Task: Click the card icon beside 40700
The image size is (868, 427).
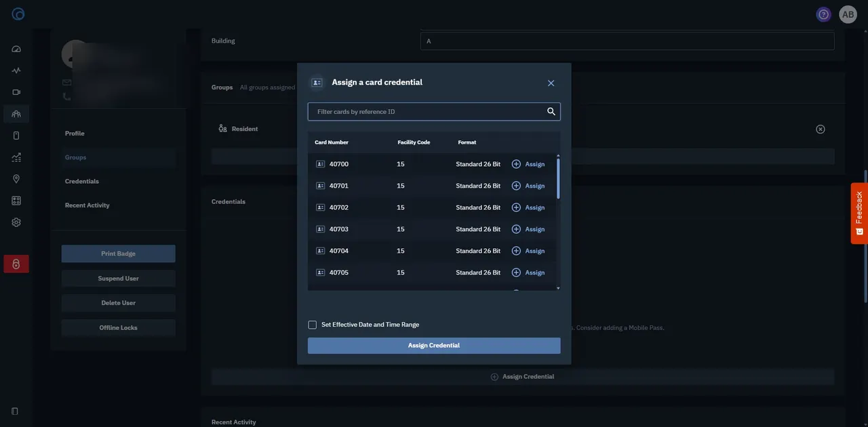Action: [321, 164]
